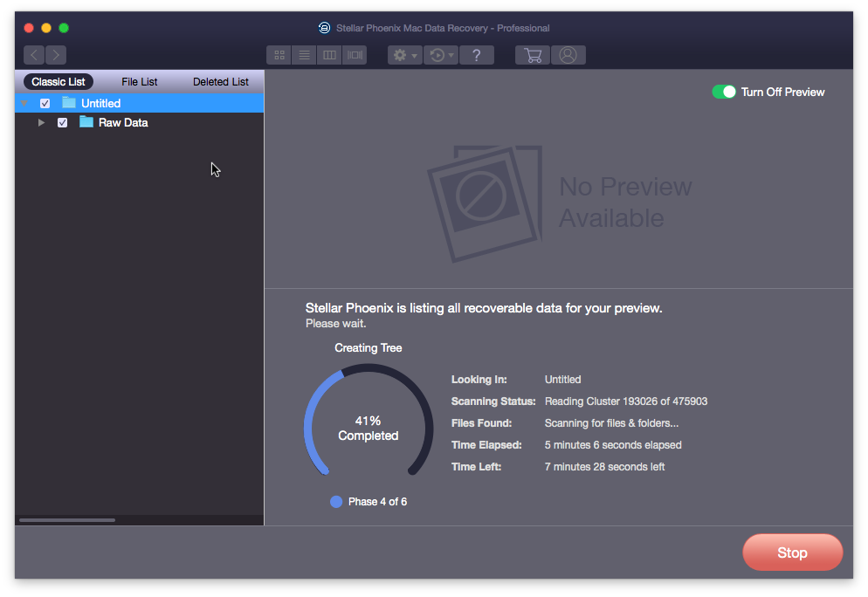This screenshot has height=597, width=868.
Task: Close the window with the red button
Action: pos(29,28)
